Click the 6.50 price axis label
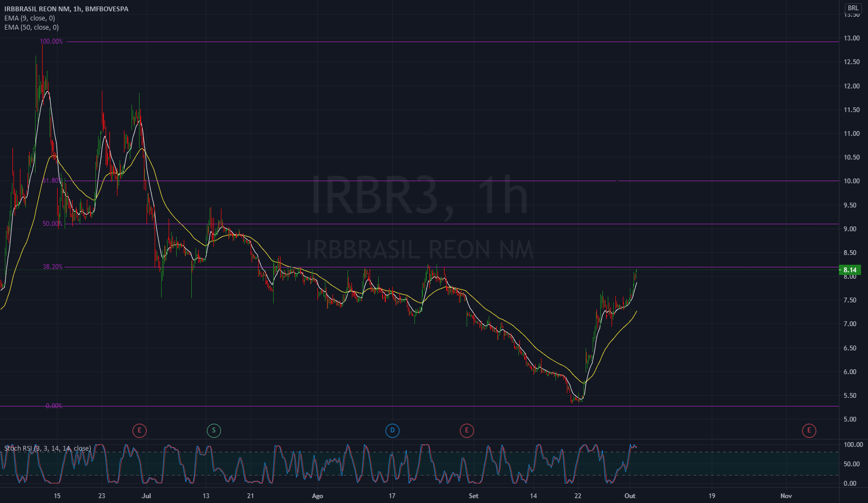This screenshot has height=503, width=868. tap(850, 348)
